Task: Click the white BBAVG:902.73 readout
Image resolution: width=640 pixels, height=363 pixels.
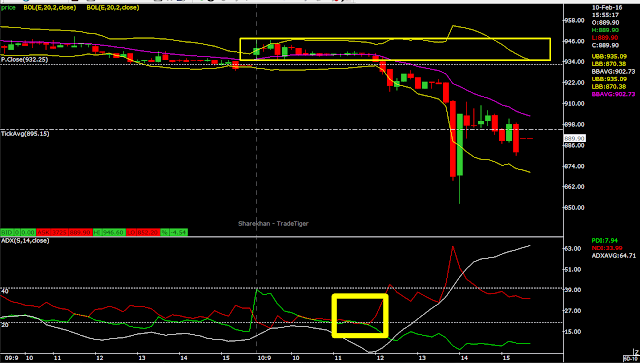Action: [x=613, y=71]
